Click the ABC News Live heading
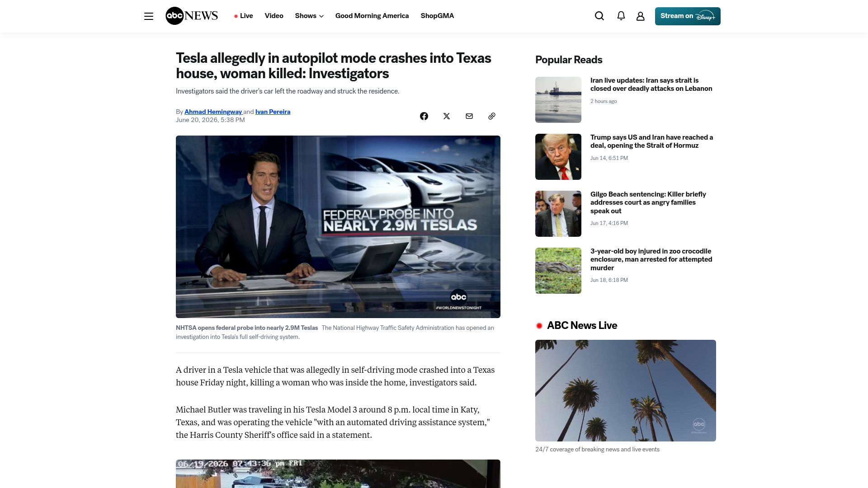The height and width of the screenshot is (488, 868). click(582, 325)
